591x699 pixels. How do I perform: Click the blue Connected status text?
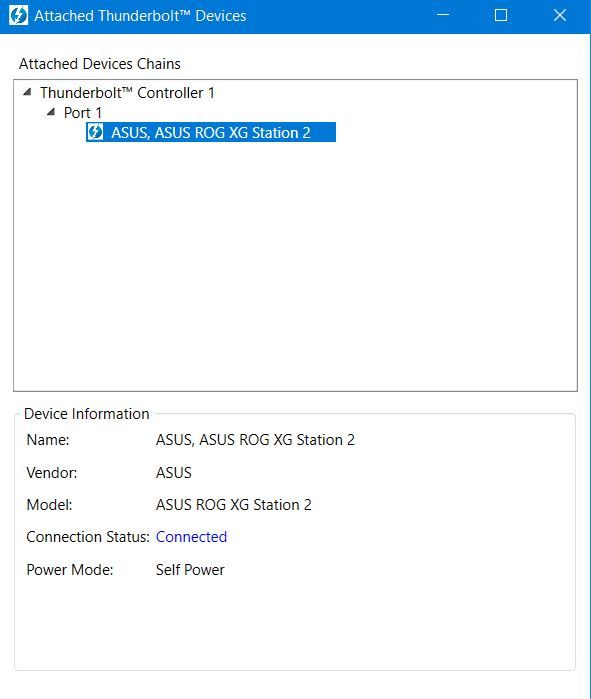pos(191,537)
